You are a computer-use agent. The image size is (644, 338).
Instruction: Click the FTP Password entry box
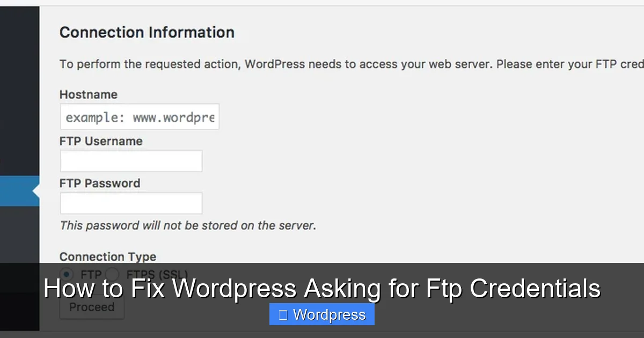coord(131,203)
